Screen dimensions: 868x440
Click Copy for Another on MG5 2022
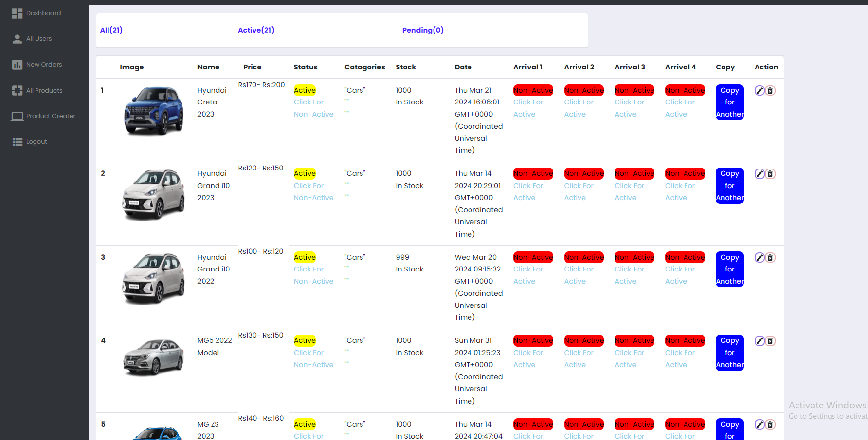point(729,353)
